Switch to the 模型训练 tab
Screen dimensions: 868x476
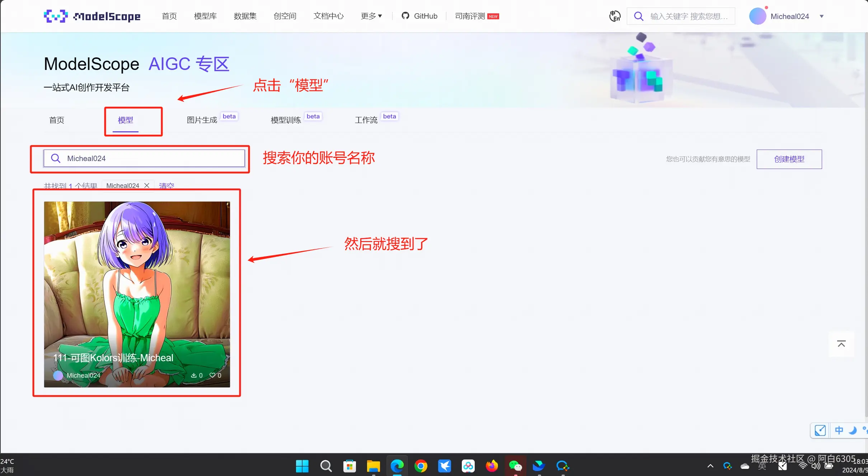[x=286, y=120]
